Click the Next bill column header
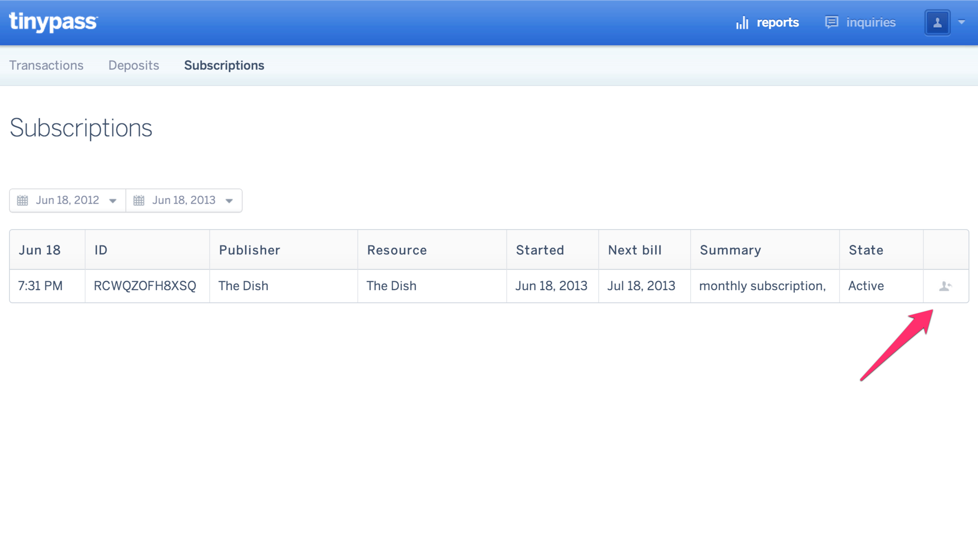Viewport: 978px width, 560px height. [x=634, y=250]
